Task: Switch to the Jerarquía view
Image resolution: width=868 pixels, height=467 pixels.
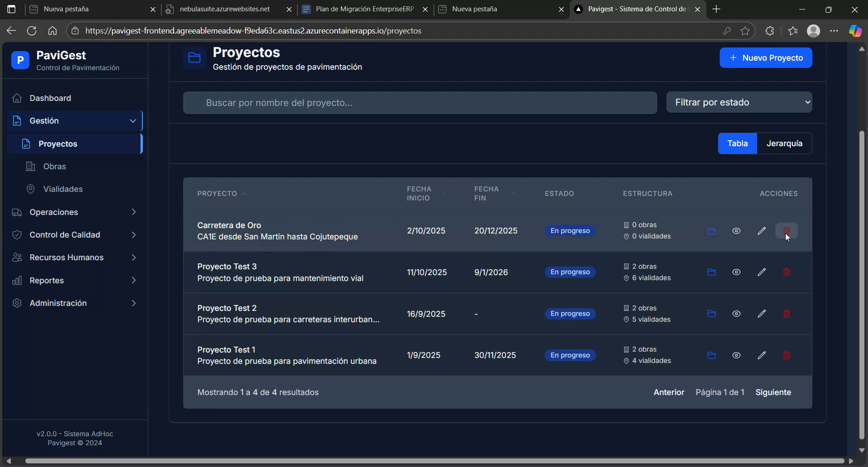Action: [x=784, y=143]
